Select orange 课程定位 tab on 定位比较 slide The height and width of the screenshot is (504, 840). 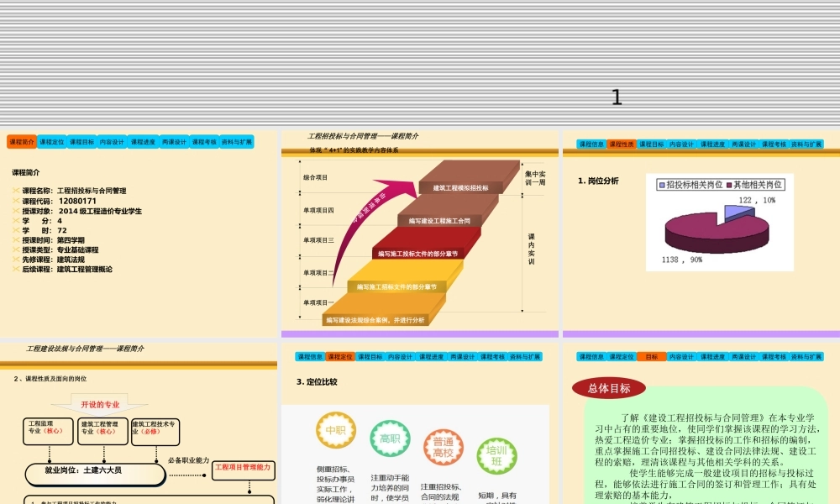(x=340, y=357)
